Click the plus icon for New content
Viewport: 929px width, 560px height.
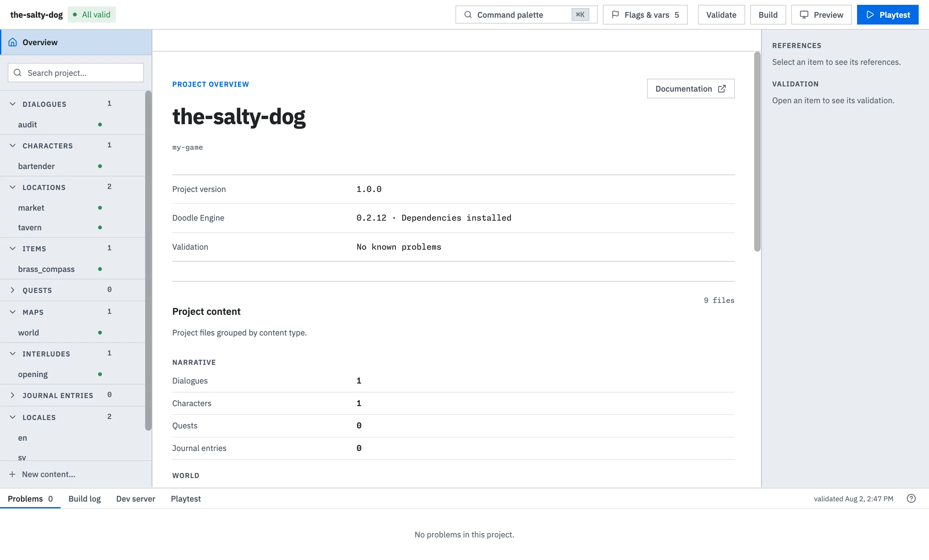[12, 475]
